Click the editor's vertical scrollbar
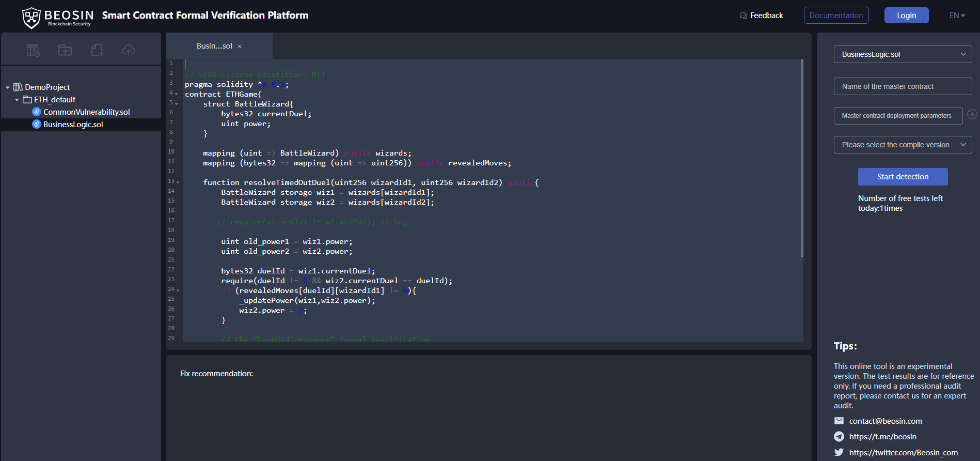Image resolution: width=980 pixels, height=461 pixels. (x=802, y=158)
